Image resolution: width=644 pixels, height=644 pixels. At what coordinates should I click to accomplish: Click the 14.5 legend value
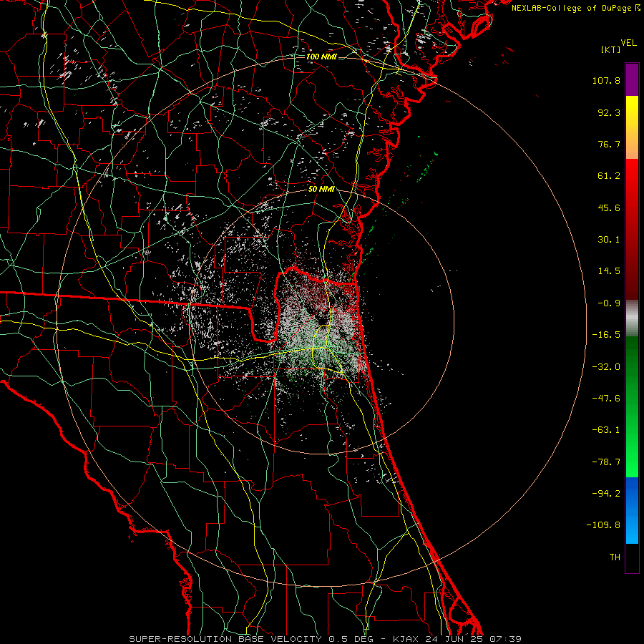coord(609,271)
